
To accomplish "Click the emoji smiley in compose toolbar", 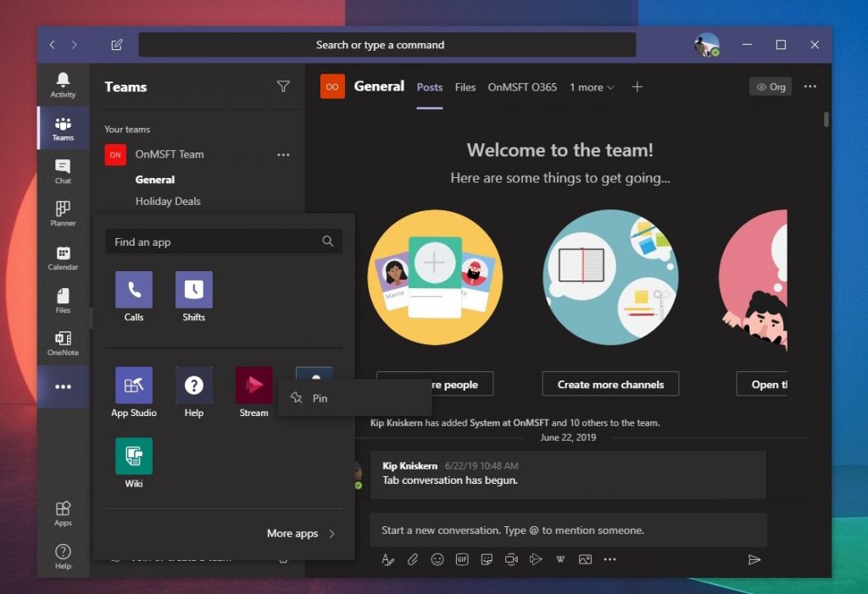I will click(437, 559).
